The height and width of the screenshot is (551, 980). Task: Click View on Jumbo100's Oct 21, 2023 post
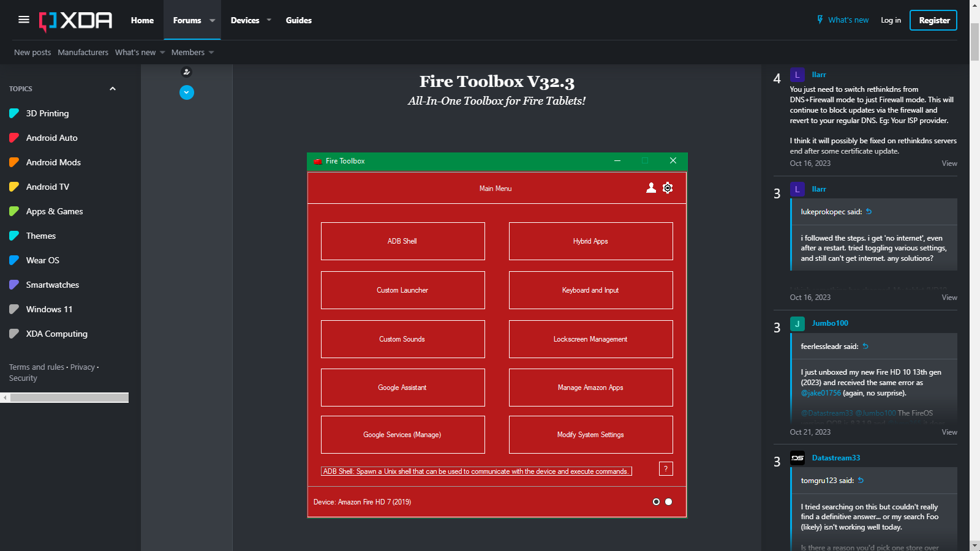[x=949, y=432]
